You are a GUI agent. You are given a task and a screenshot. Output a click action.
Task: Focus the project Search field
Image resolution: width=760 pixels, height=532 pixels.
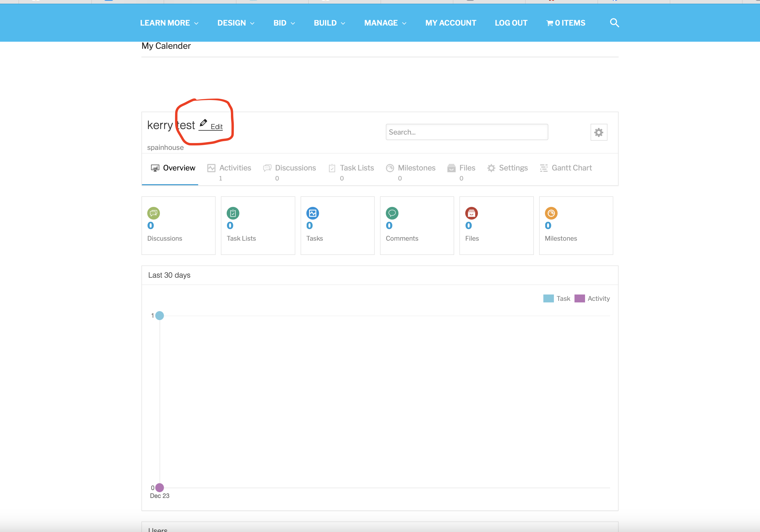(x=467, y=132)
